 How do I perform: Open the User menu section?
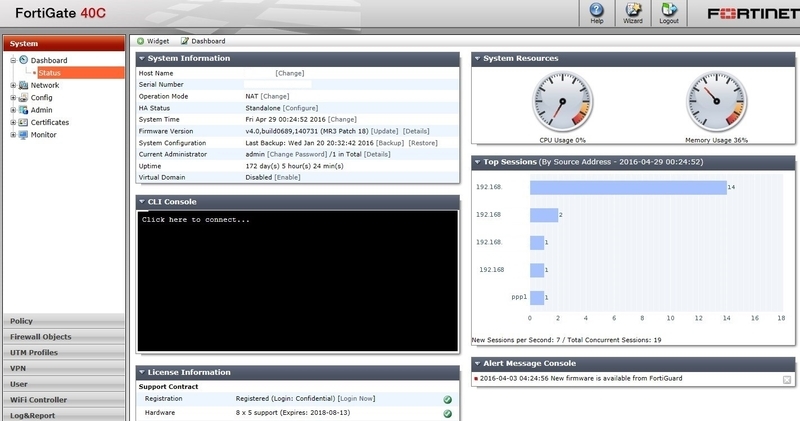64,384
